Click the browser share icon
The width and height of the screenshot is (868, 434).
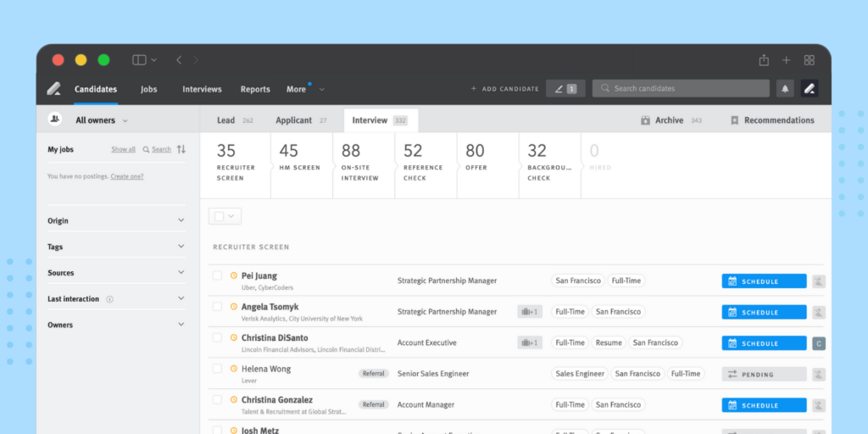click(x=764, y=60)
